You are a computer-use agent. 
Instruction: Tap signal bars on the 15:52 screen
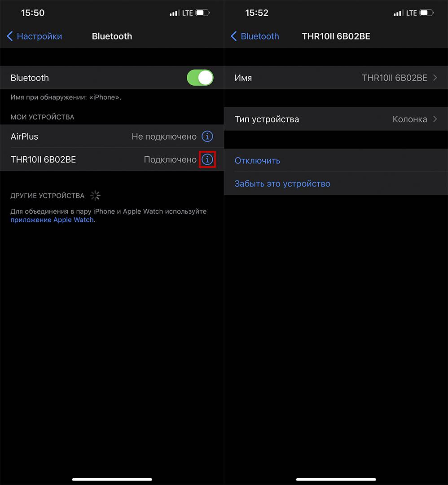coord(398,13)
